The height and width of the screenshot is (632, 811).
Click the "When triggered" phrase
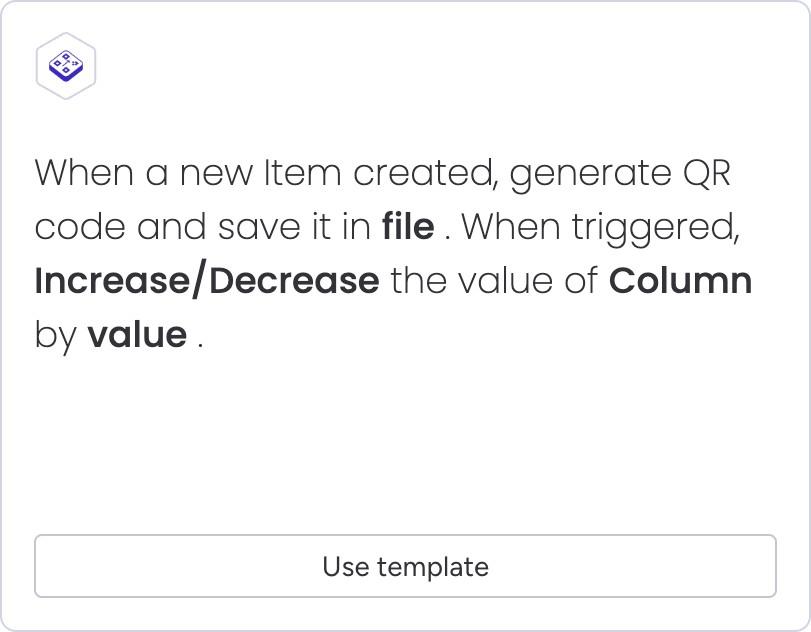click(599, 228)
